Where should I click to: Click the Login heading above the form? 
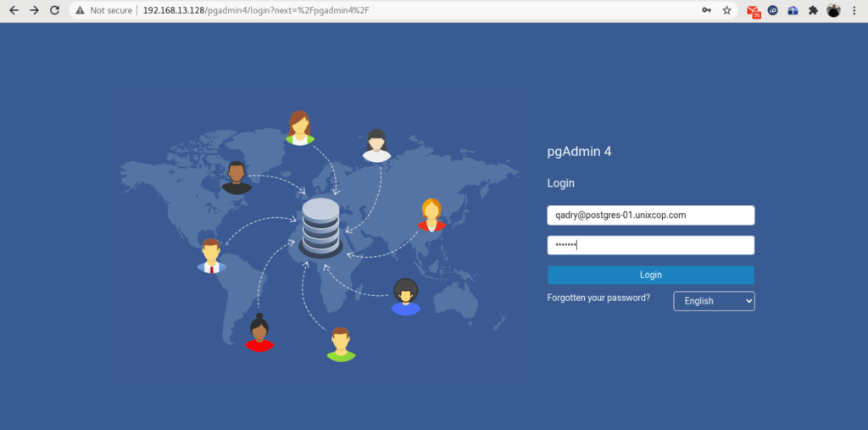click(x=561, y=183)
